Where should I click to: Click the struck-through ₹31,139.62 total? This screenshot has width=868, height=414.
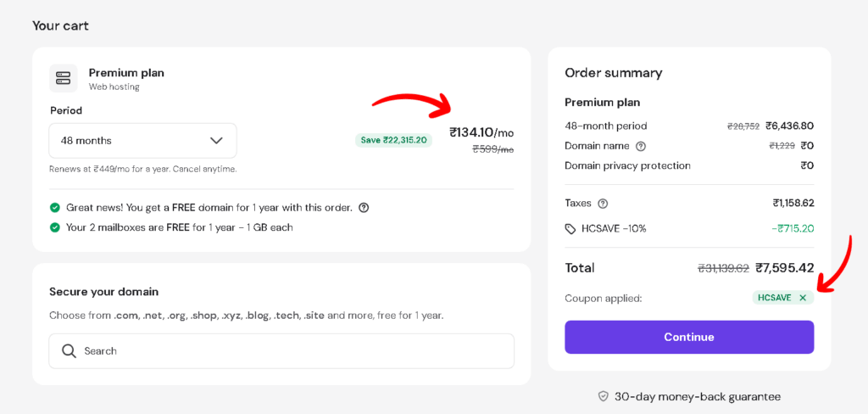[x=723, y=268]
